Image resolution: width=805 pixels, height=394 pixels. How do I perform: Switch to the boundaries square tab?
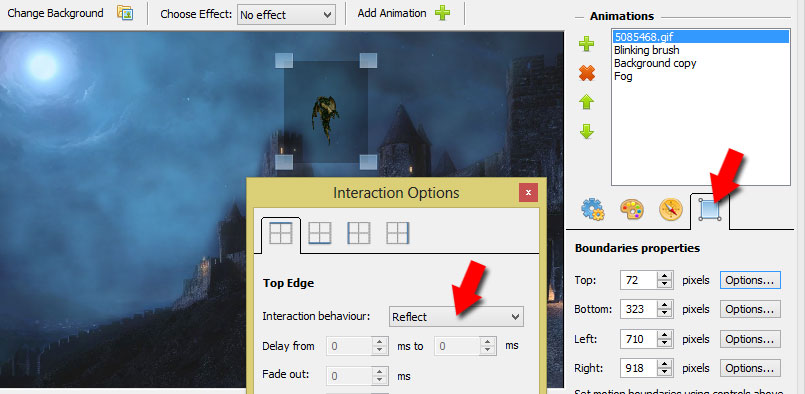(x=710, y=210)
